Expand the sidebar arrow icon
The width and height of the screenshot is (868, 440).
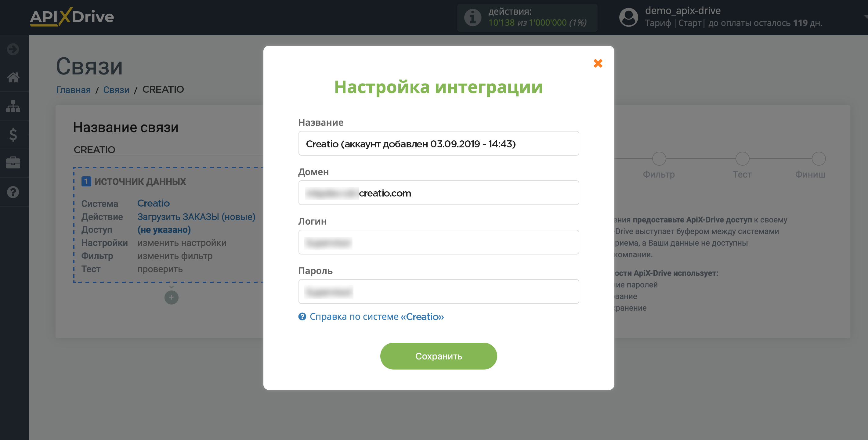point(13,49)
